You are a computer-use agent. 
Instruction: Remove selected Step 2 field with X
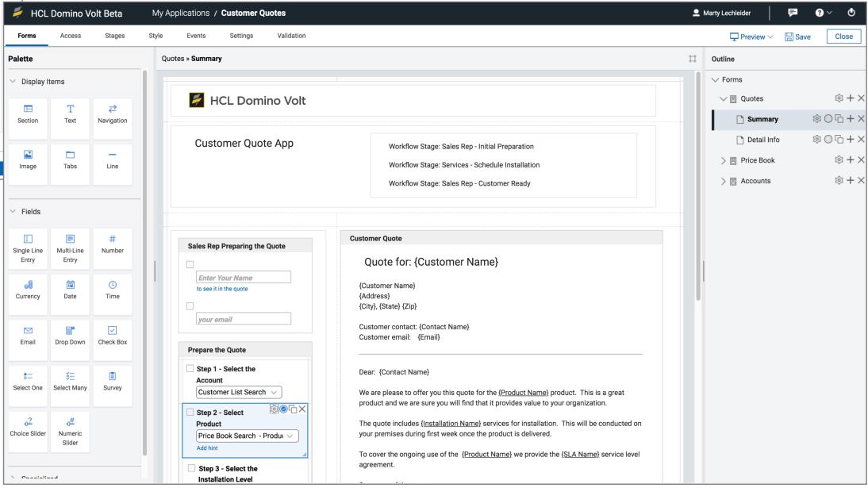(302, 409)
